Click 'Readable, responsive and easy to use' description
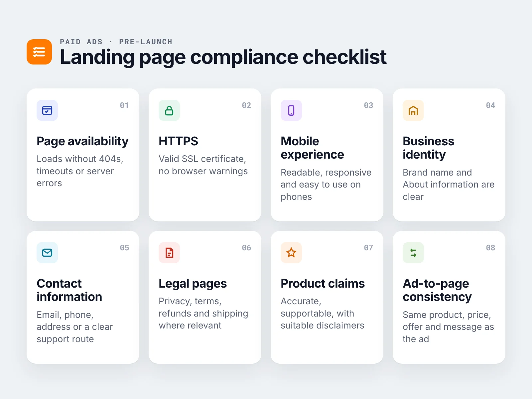The width and height of the screenshot is (532, 399). 326,185
